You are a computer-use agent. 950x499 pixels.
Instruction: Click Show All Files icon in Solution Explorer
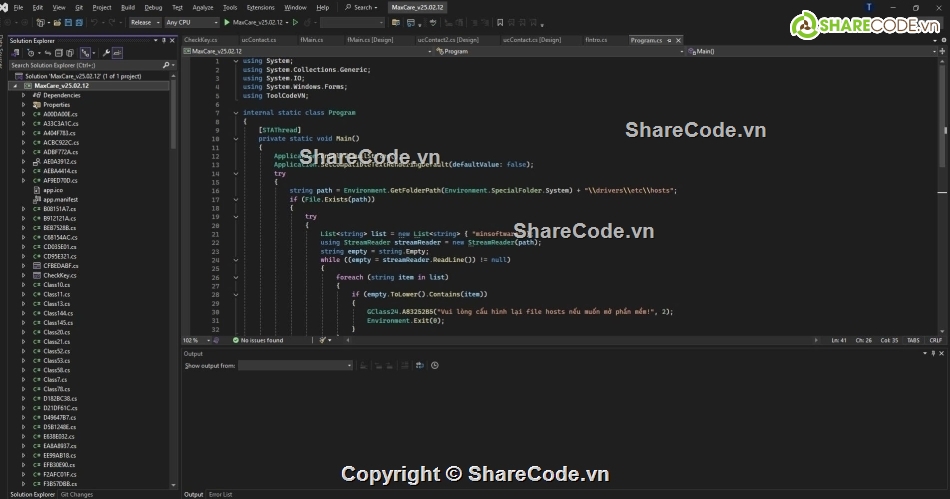[70, 53]
